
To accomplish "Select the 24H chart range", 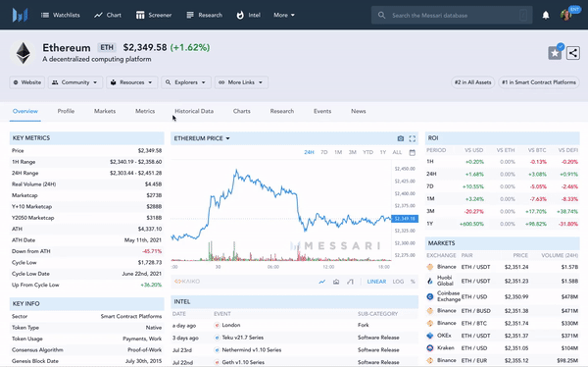I will pos(309,152).
